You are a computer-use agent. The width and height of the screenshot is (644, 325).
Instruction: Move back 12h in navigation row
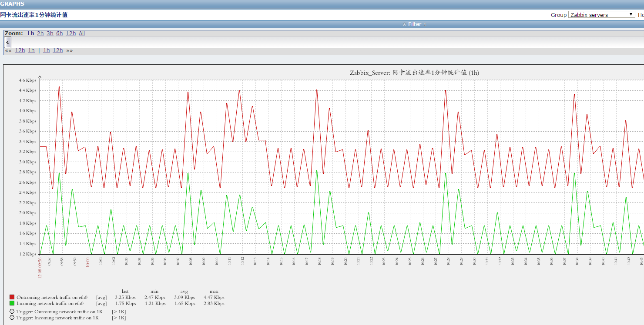point(20,50)
